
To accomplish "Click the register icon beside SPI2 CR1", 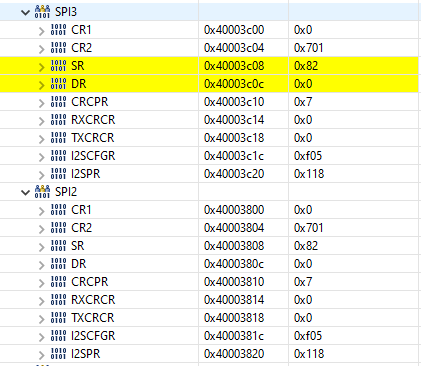I will click(x=58, y=210).
